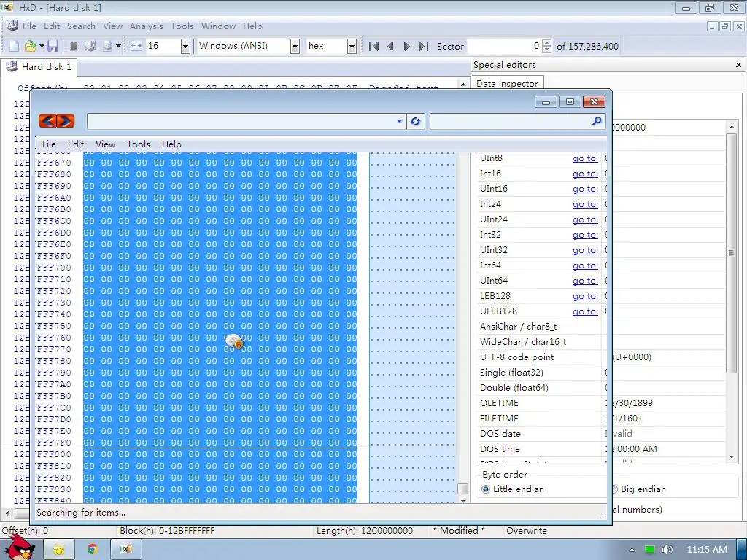The width and height of the screenshot is (747, 560).
Task: Click the Overwrite status bar entry
Action: tap(527, 531)
